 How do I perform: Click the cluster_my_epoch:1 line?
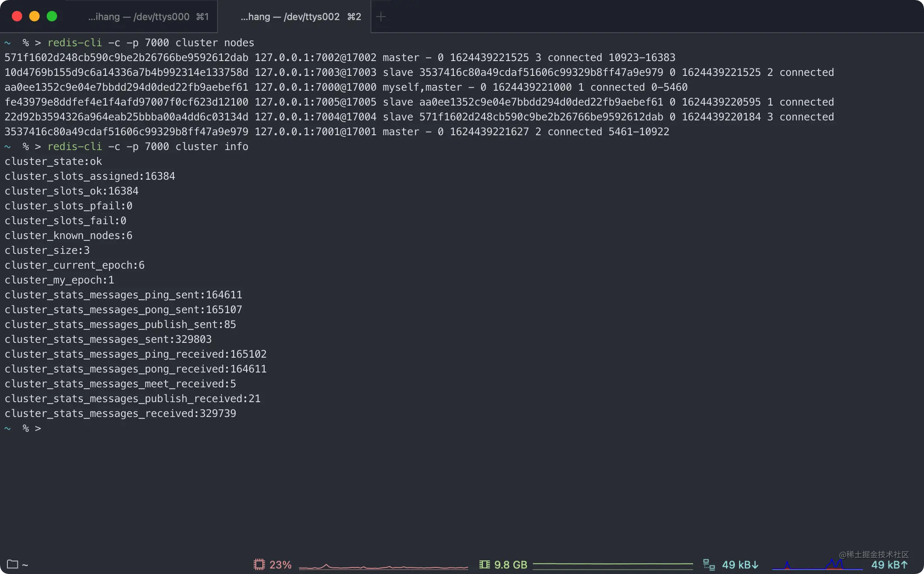coord(59,280)
